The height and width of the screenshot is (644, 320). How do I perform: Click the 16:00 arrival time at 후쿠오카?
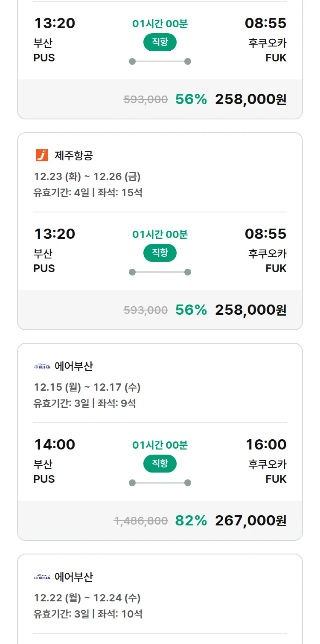coord(266,444)
